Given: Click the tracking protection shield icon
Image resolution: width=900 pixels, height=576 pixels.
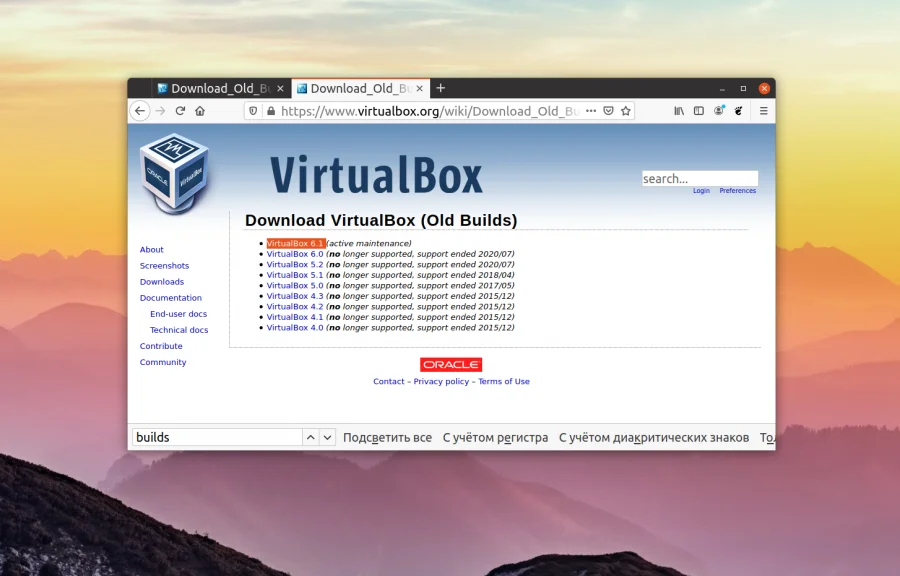Looking at the screenshot, I should [x=253, y=110].
